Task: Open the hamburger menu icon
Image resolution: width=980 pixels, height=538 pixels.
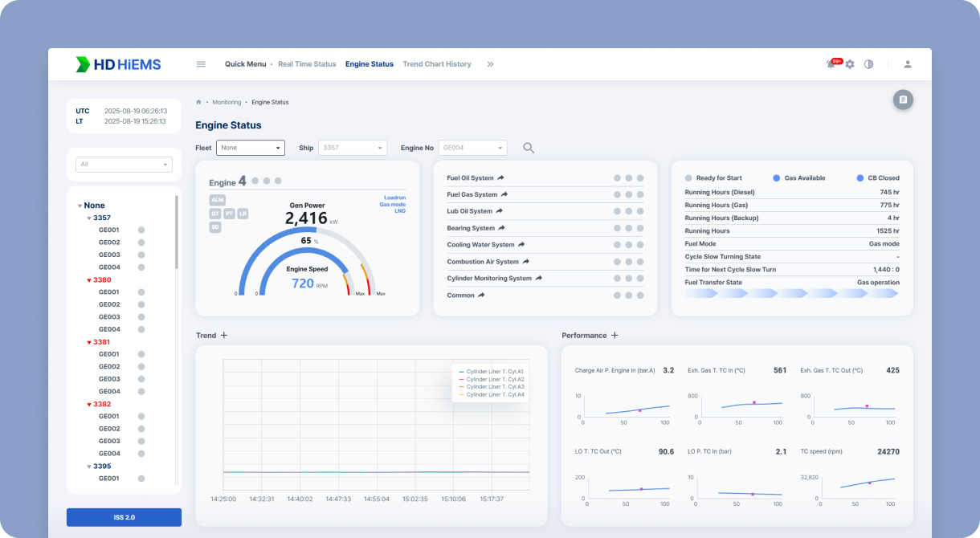Action: [201, 64]
